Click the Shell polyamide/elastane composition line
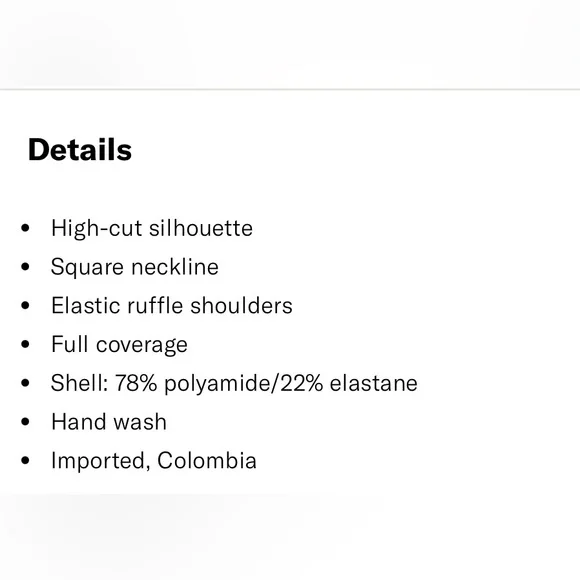580x580 pixels. tap(235, 383)
